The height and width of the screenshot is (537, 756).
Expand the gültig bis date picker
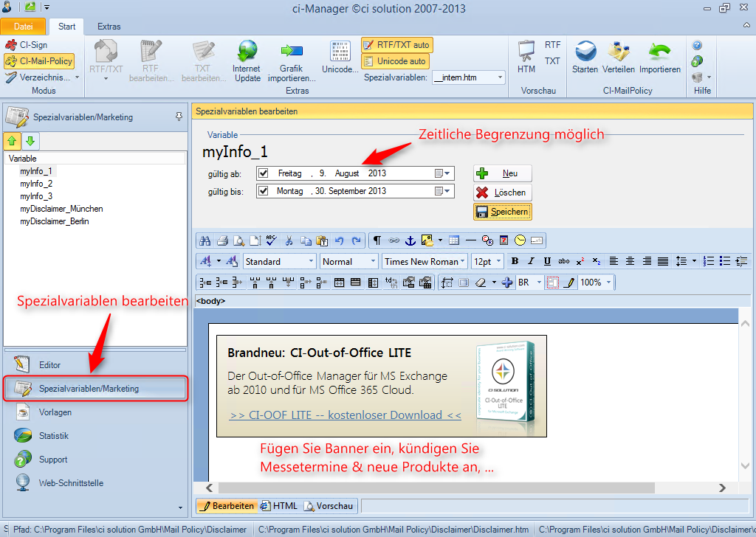click(447, 190)
